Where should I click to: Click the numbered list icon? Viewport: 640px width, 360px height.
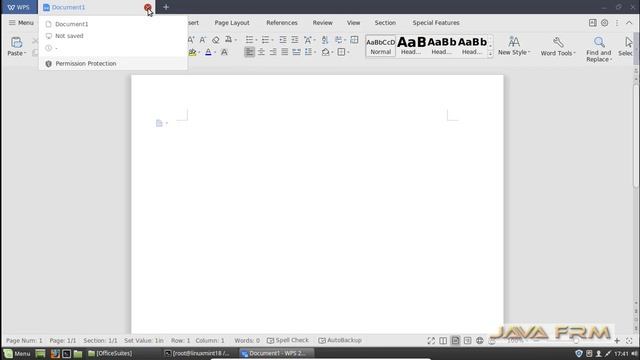[x=265, y=40]
